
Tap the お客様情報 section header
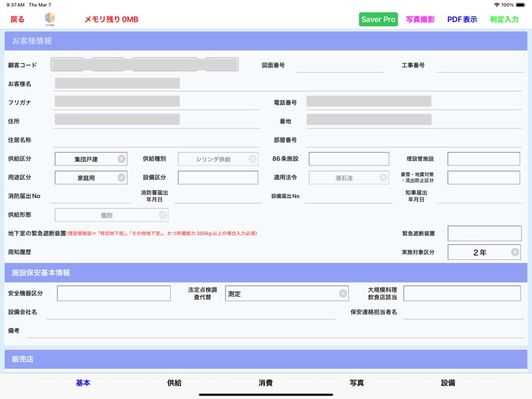tap(266, 41)
